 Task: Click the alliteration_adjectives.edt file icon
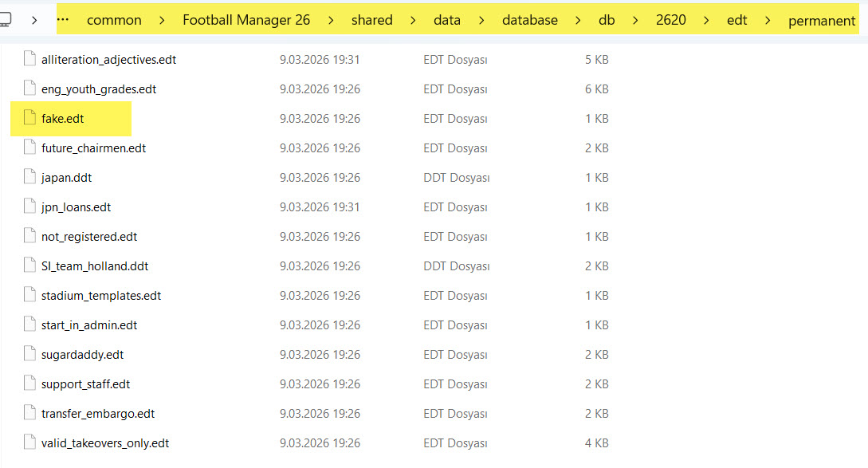pos(30,60)
